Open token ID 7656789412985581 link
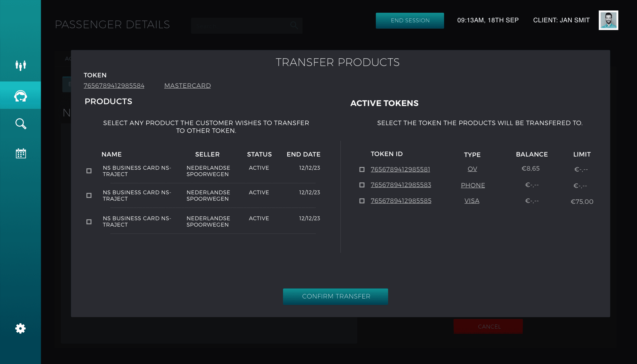The image size is (637, 364). 400,169
